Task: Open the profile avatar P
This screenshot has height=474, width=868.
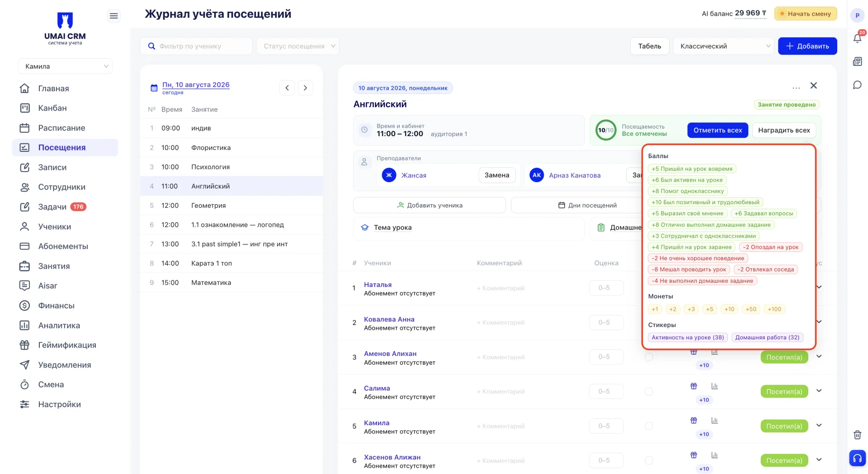Action: pyautogui.click(x=857, y=15)
